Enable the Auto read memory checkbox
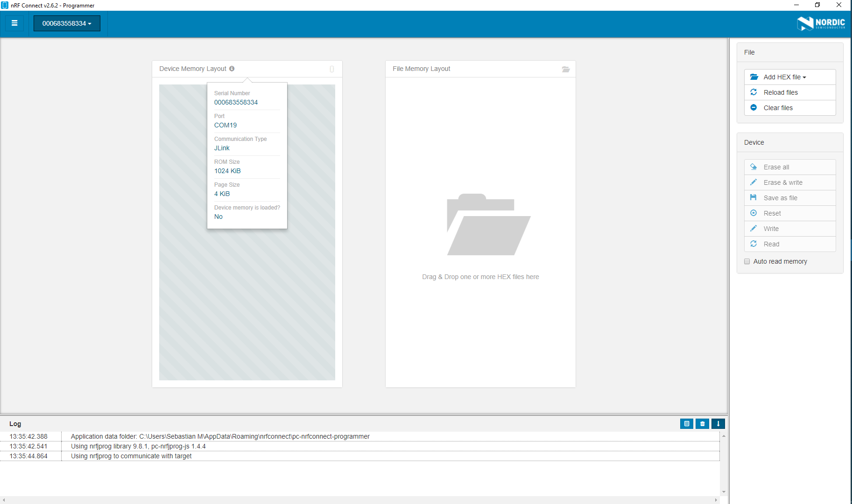 [x=747, y=261]
